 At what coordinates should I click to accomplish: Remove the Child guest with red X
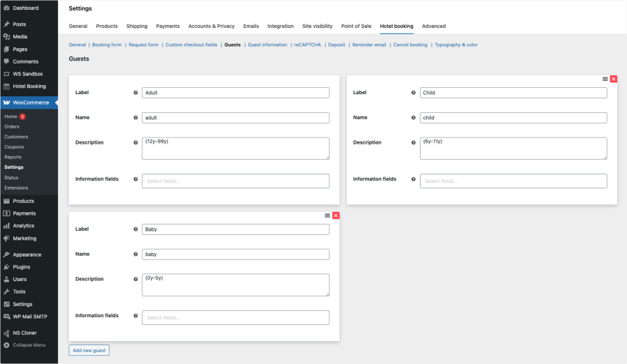tap(614, 79)
